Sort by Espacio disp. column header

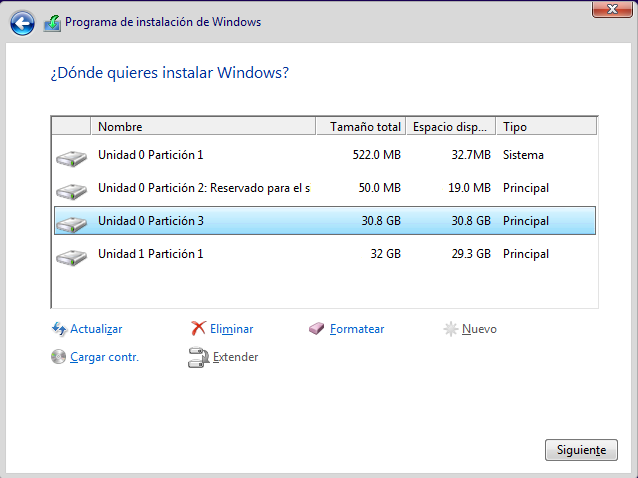(x=452, y=127)
